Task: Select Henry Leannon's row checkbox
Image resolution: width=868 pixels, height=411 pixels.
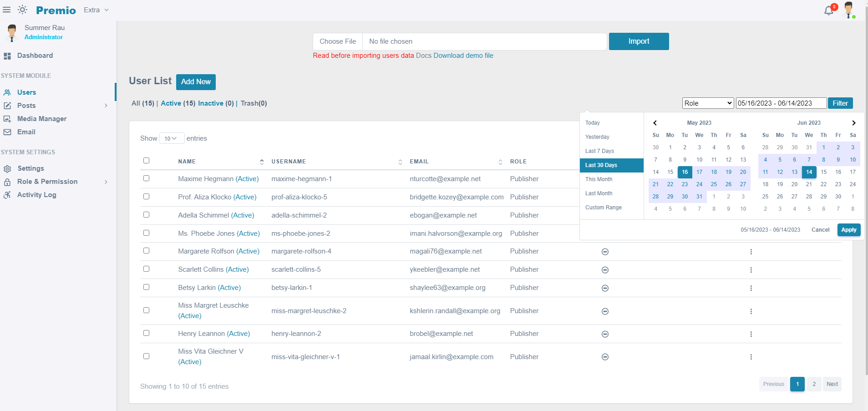Action: tap(146, 333)
